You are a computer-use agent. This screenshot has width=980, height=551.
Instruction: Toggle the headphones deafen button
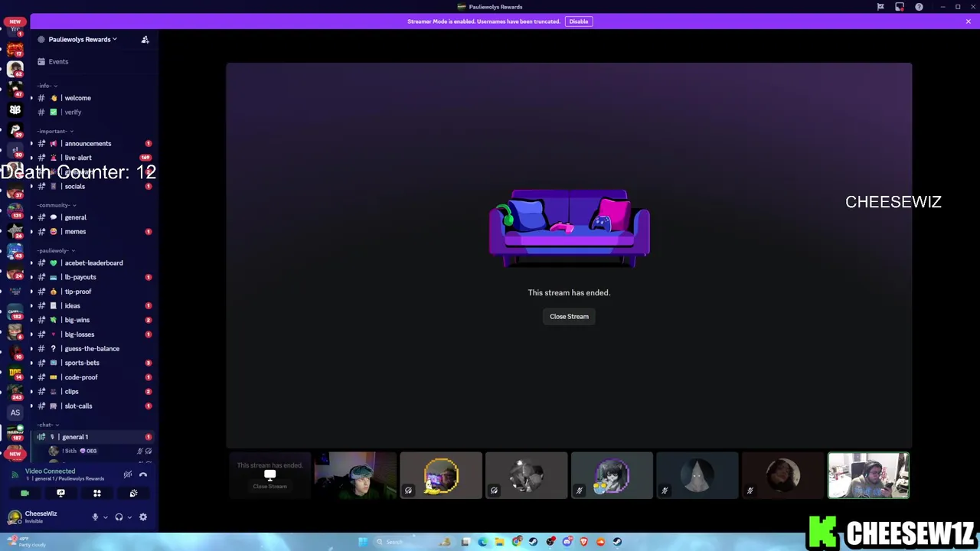(x=119, y=517)
